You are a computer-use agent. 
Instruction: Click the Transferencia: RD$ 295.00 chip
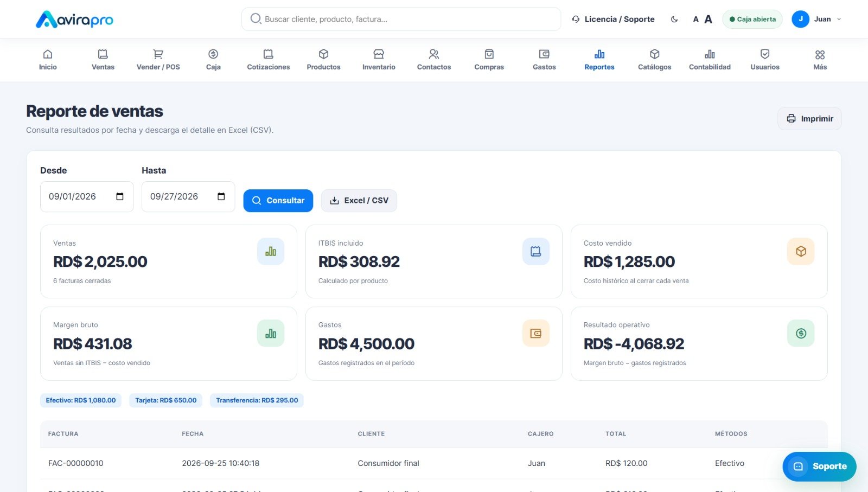click(x=257, y=400)
